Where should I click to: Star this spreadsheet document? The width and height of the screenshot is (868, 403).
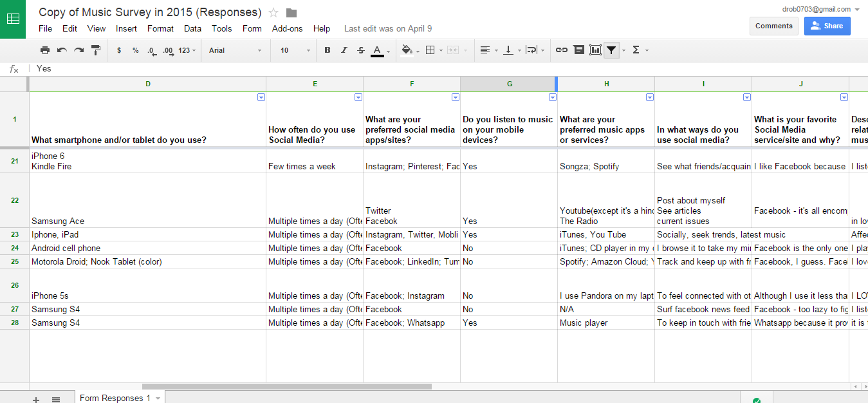tap(273, 13)
